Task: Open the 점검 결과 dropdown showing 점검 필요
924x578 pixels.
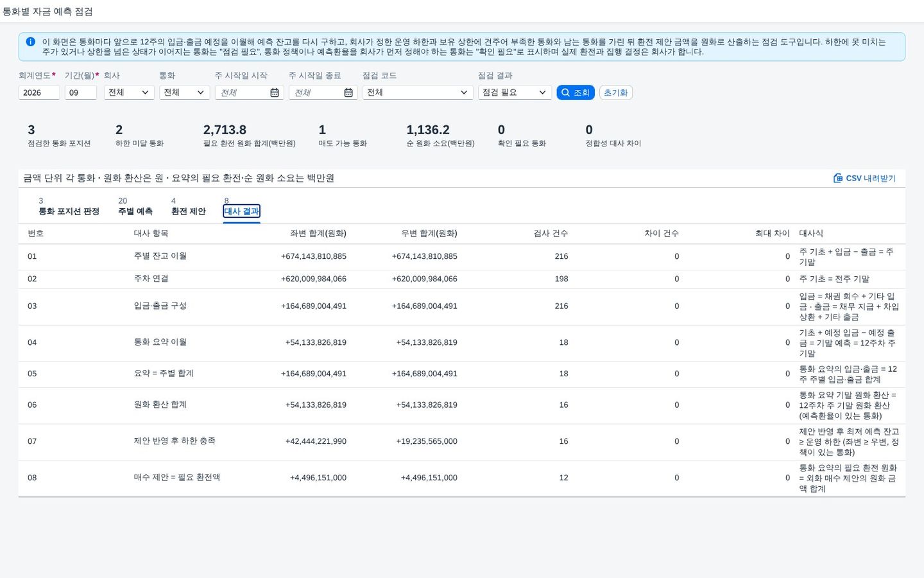Action: [515, 92]
